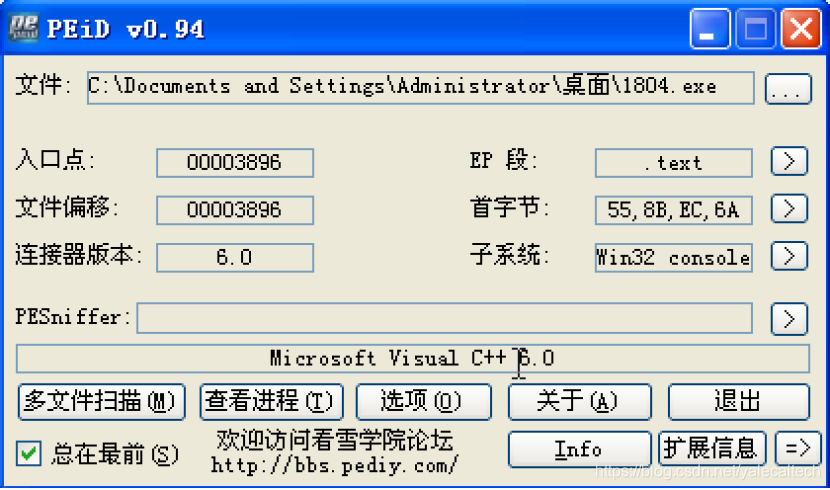830x490 pixels.
Task: Open file browse button labeled "..."
Action: click(788, 89)
